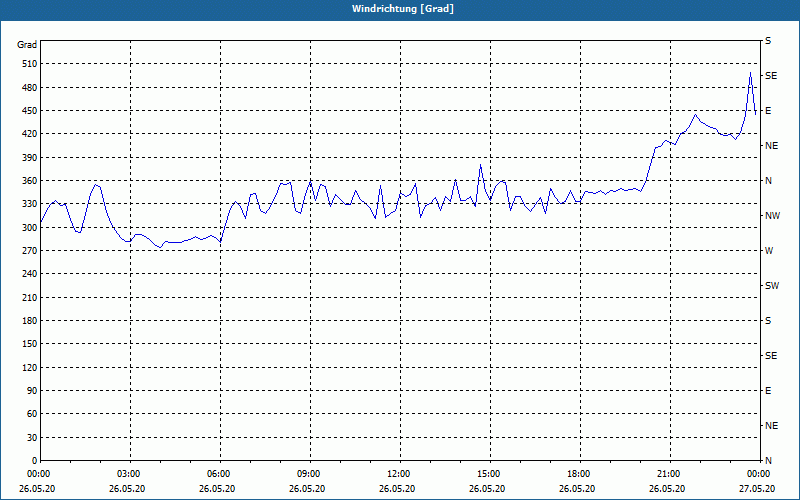This screenshot has width=800, height=500.
Task: Click the NW compass direction label
Action: coord(772,216)
